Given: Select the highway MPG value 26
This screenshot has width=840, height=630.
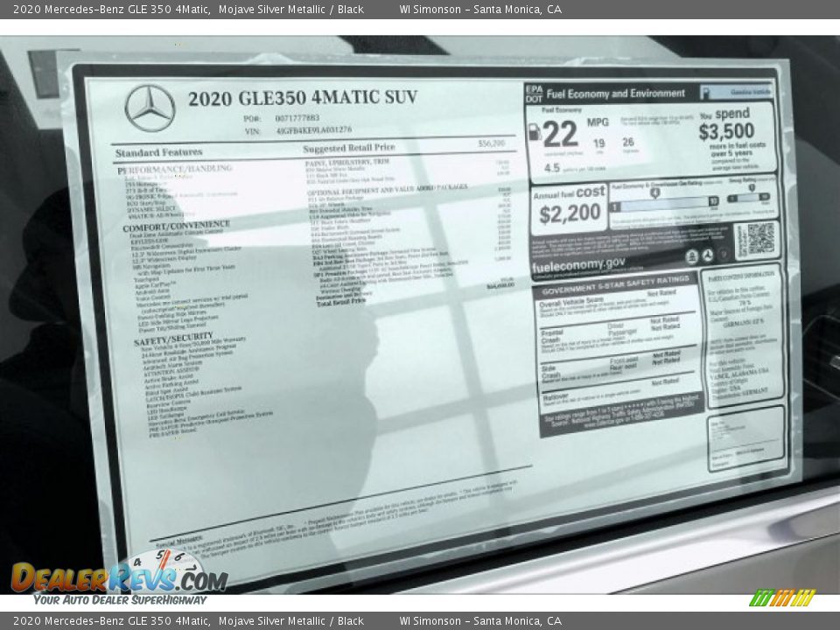Looking at the screenshot, I should coord(628,142).
